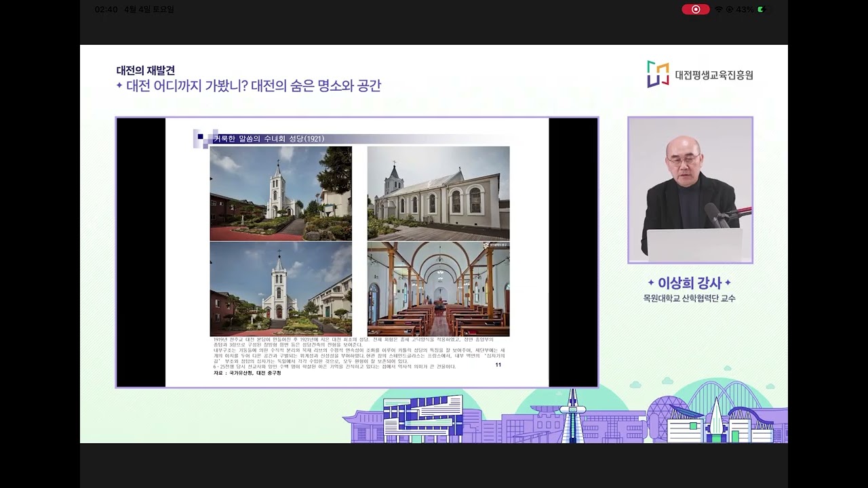Screen dimensions: 868x488
Task: Click the slide title 거룩한 말씀의 수녀회 성당(1921)
Action: tap(269, 139)
